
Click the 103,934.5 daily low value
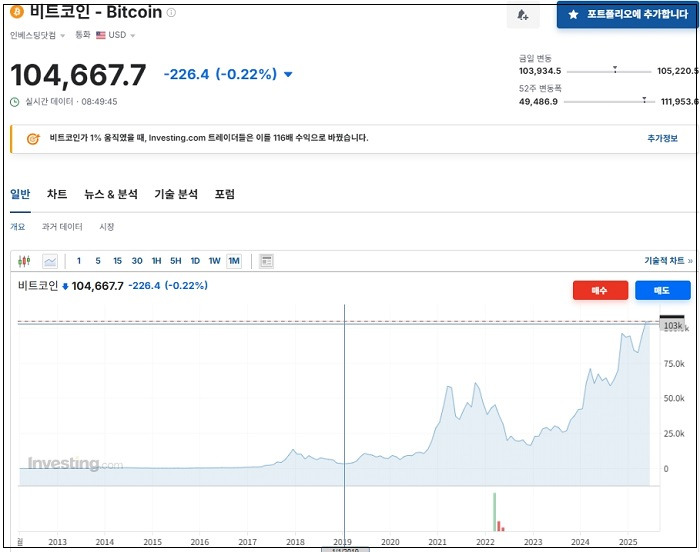pos(540,71)
